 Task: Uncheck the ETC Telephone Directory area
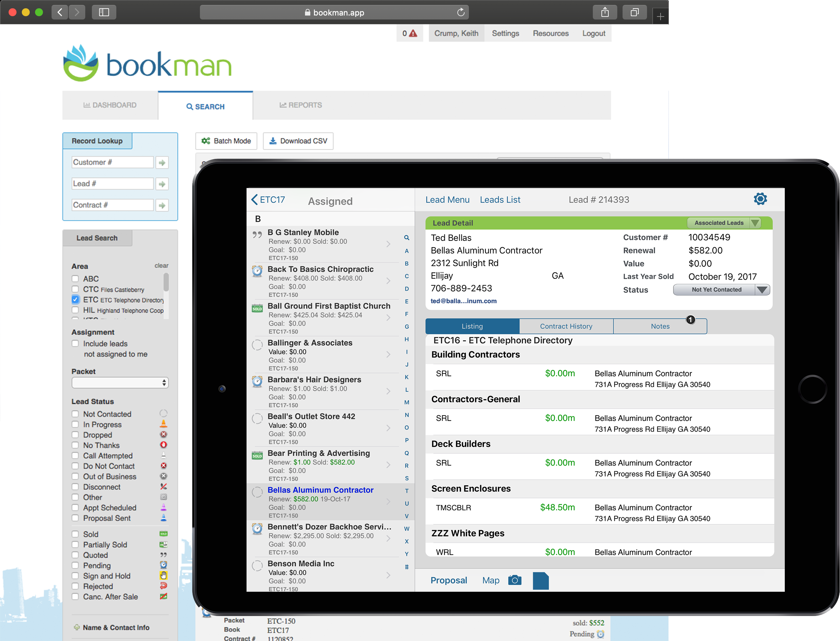76,299
